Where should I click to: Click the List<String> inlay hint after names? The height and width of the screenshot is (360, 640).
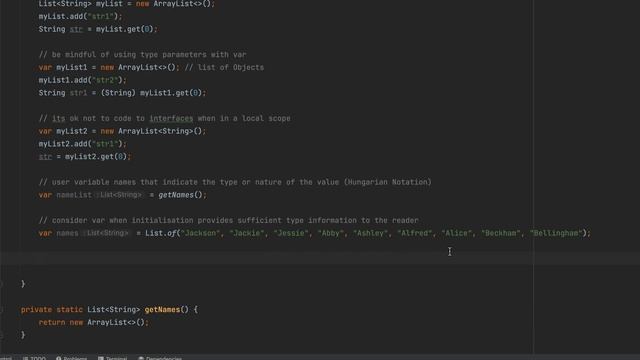106,233
